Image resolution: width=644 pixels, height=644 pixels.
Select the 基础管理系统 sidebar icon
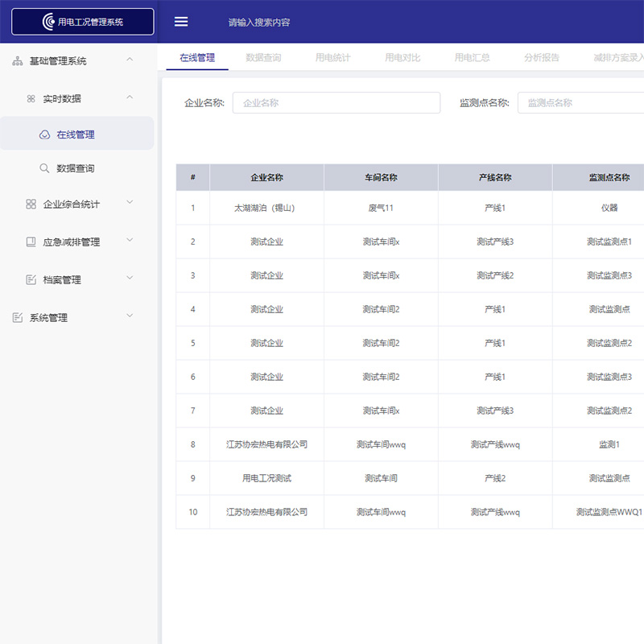point(16,60)
